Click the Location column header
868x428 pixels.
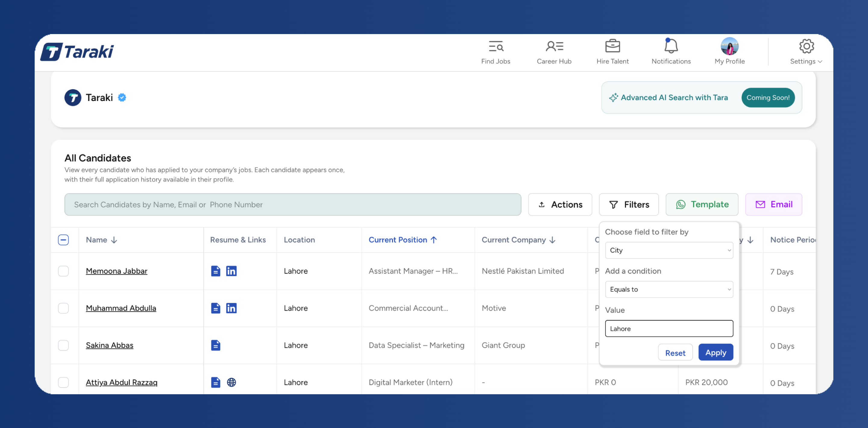tap(299, 240)
